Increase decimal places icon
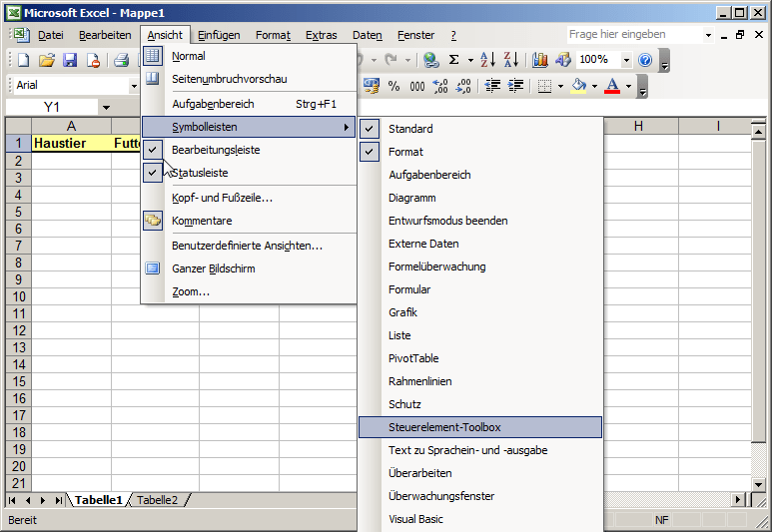The width and height of the screenshot is (772, 532). (x=440, y=86)
